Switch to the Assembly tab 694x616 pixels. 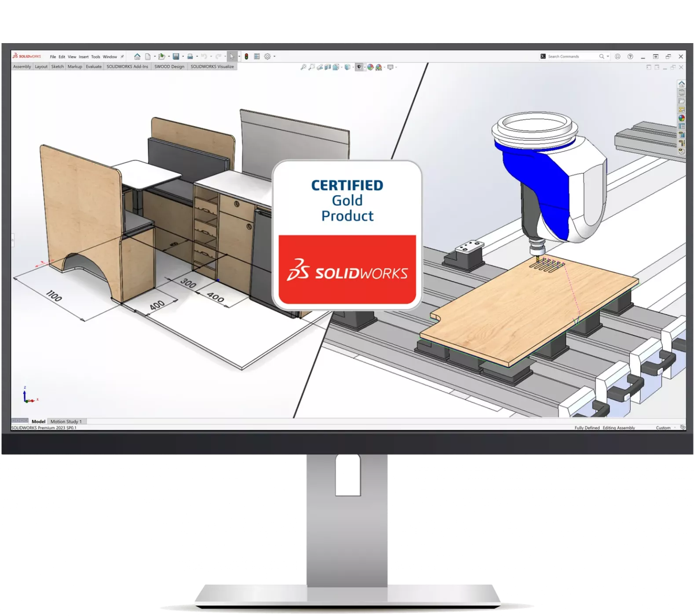pyautogui.click(x=22, y=67)
